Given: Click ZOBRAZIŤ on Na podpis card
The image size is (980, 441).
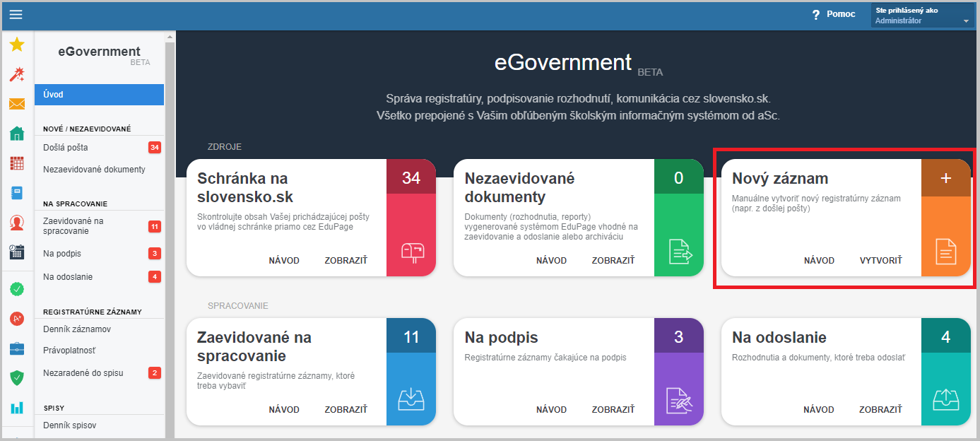Looking at the screenshot, I should 613,410.
